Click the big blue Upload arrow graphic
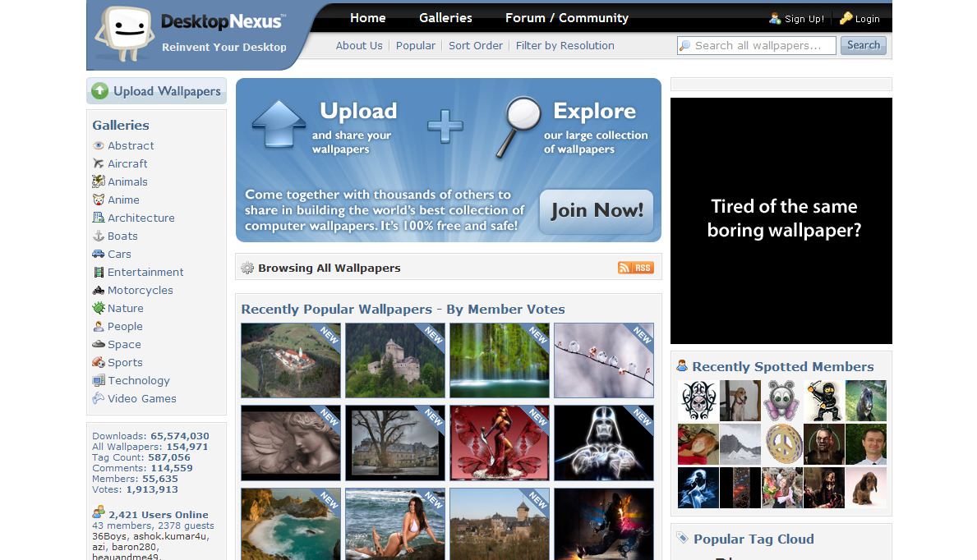The width and height of the screenshot is (977, 560). (279, 124)
